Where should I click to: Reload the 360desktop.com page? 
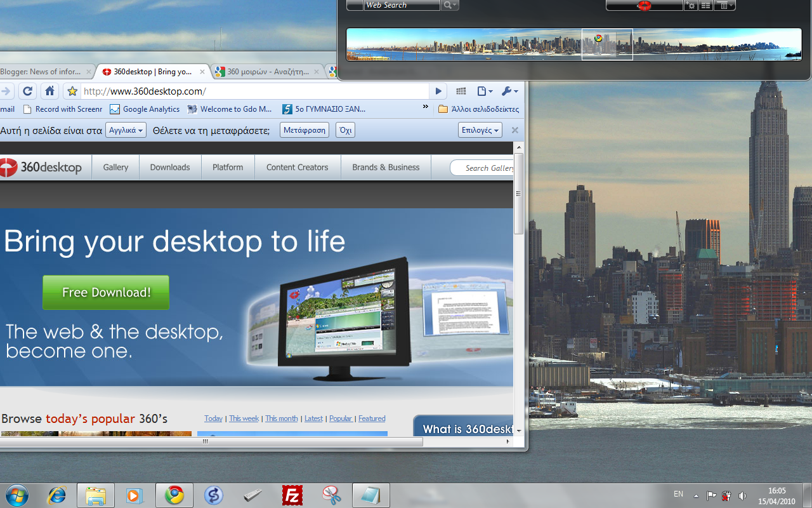coord(27,91)
